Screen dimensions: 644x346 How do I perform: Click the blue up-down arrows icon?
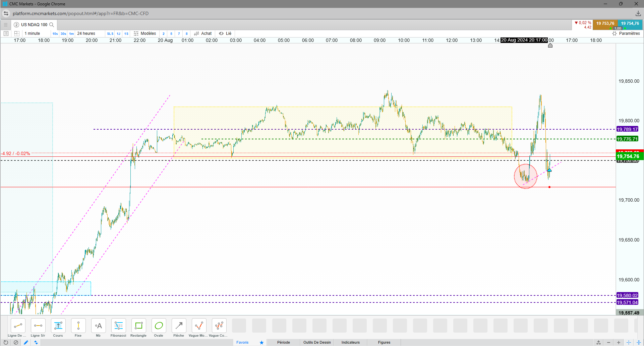(x=36, y=342)
